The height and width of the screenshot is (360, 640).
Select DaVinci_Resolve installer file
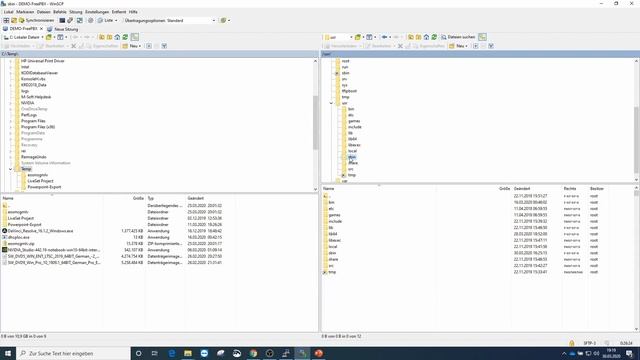(x=40, y=231)
